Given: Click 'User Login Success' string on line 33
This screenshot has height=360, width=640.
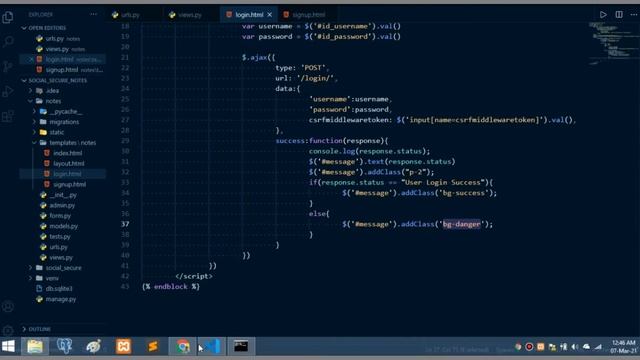Looking at the screenshot, I should (443, 182).
